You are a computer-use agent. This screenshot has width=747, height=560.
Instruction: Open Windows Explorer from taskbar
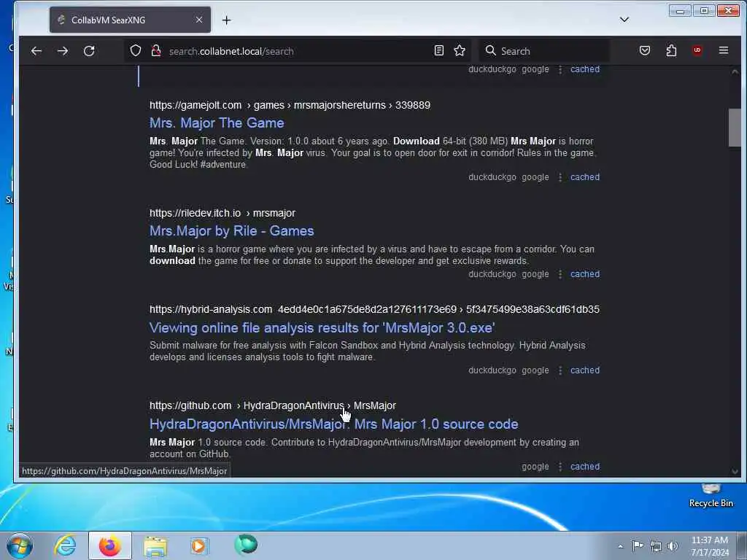tap(155, 546)
